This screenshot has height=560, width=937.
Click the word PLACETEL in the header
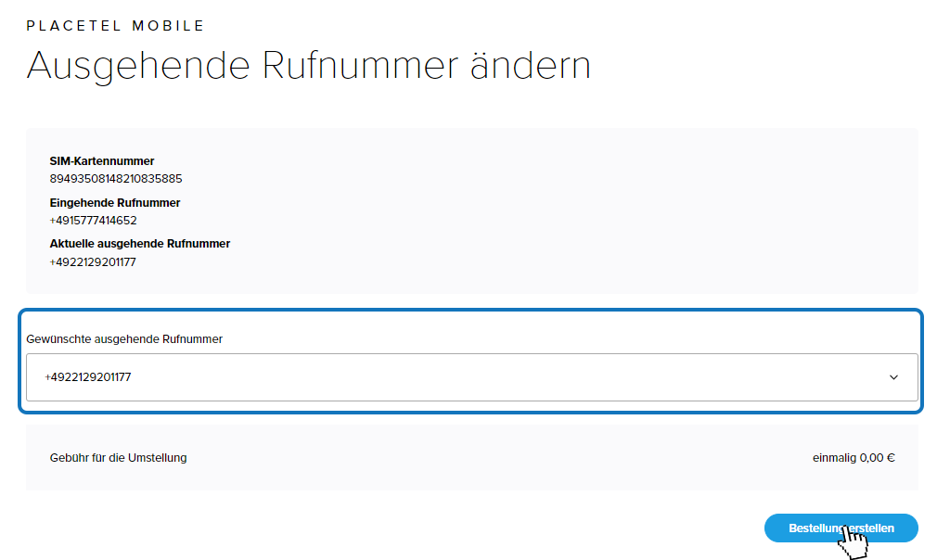click(74, 26)
